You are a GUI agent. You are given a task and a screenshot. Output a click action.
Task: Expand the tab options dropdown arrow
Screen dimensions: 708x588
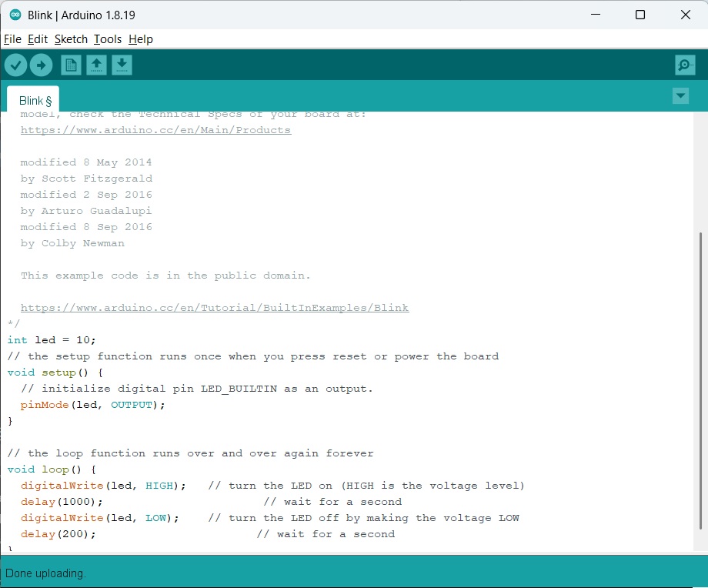(x=680, y=95)
